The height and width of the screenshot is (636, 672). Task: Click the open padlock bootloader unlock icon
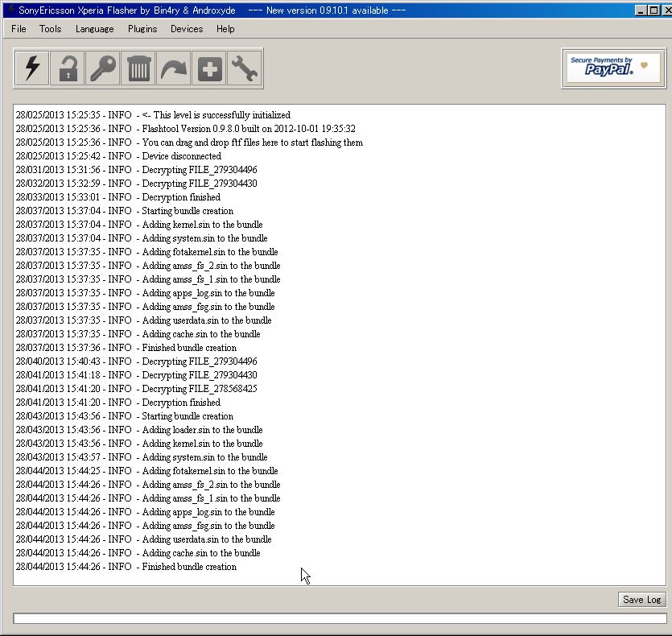pyautogui.click(x=68, y=68)
